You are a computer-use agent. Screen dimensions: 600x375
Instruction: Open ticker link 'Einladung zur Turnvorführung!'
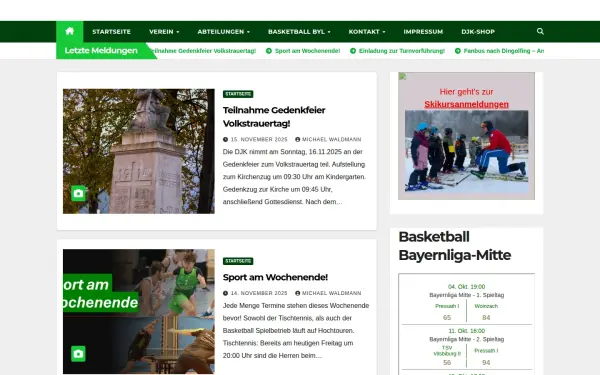pyautogui.click(x=402, y=51)
